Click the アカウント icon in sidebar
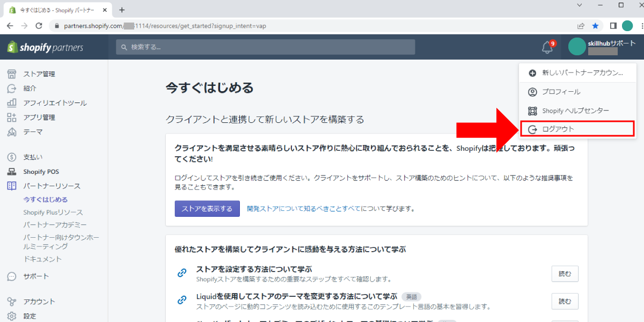Viewport: 644px width, 322px height. click(12, 302)
